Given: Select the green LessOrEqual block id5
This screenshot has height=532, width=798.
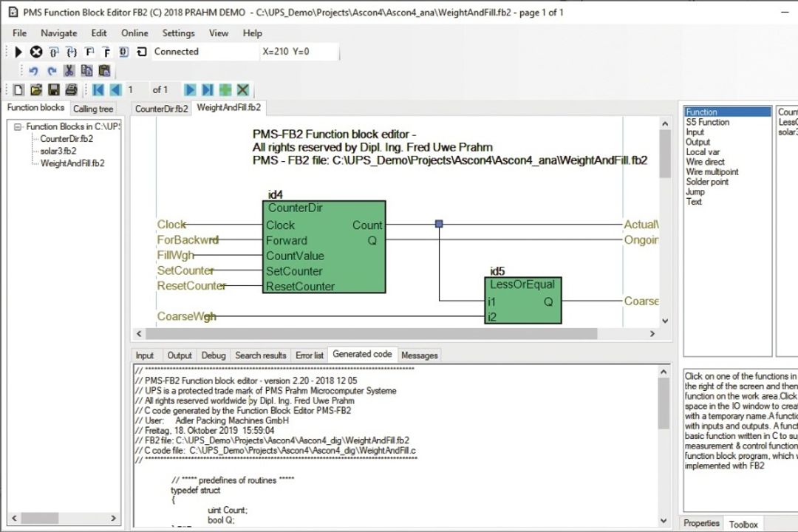Looking at the screenshot, I should pyautogui.click(x=522, y=301).
